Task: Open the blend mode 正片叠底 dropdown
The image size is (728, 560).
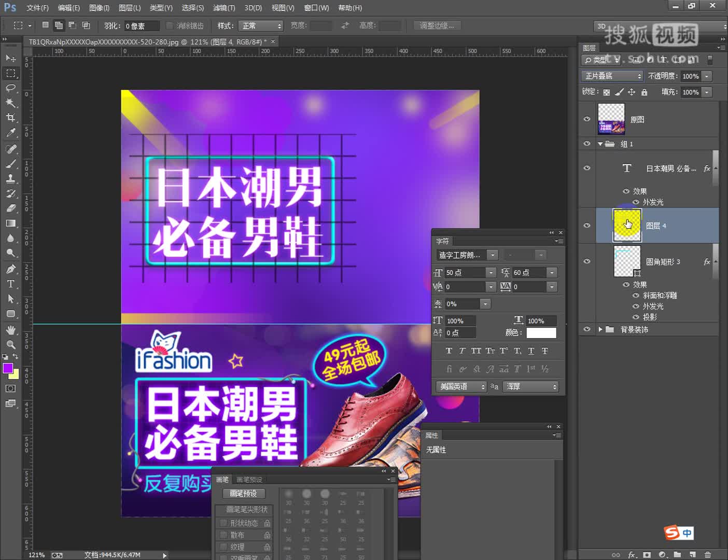Action: point(612,76)
